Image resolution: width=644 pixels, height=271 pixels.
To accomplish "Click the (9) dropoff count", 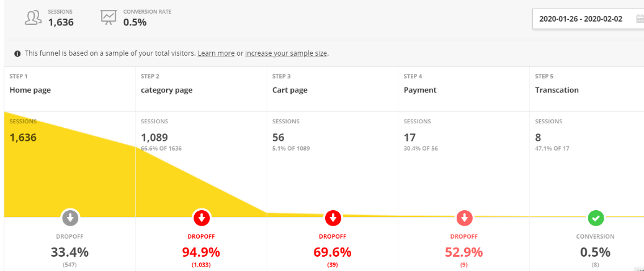I will [464, 265].
